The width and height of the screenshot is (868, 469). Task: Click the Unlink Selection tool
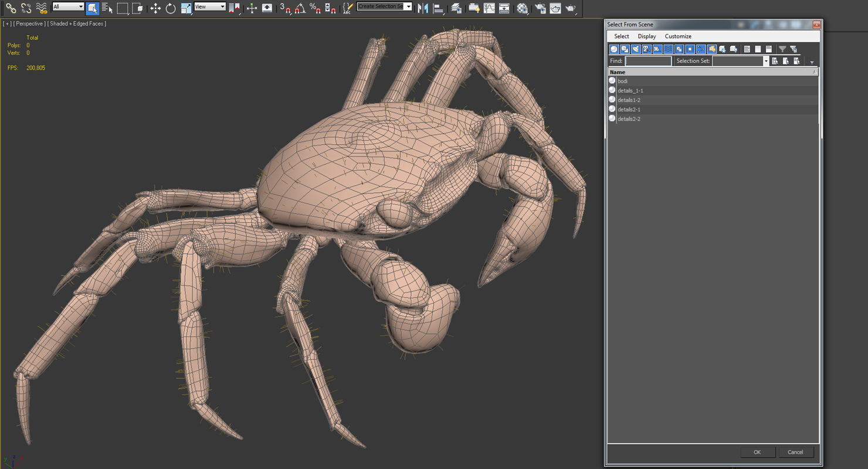pyautogui.click(x=26, y=8)
